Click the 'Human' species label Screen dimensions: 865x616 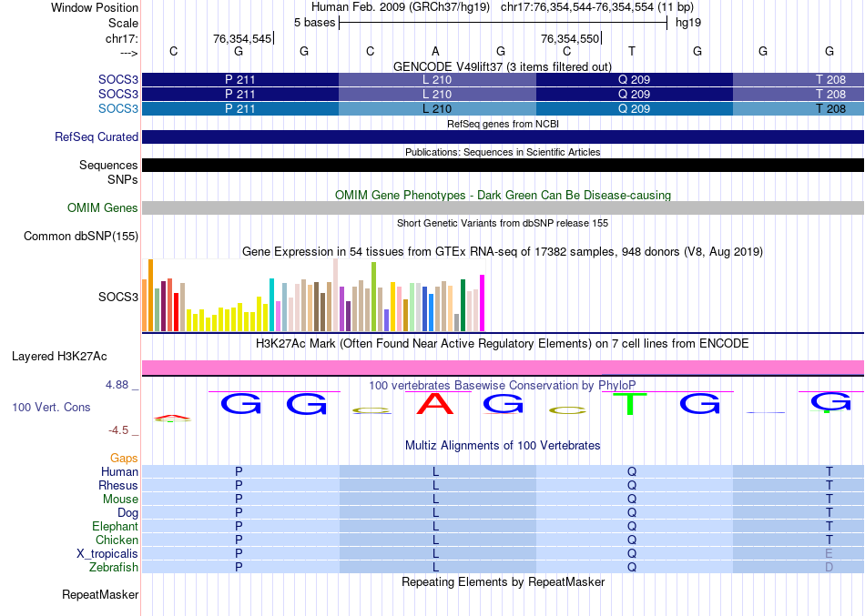click(119, 471)
